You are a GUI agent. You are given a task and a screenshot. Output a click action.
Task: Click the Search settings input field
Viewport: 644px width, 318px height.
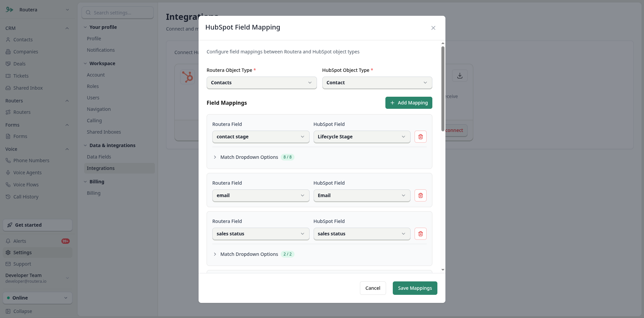point(117,13)
